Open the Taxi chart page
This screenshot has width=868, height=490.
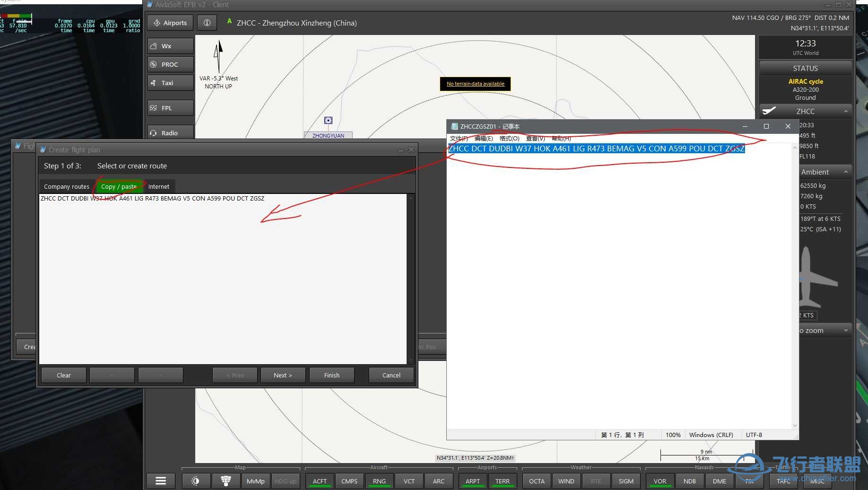[x=170, y=83]
